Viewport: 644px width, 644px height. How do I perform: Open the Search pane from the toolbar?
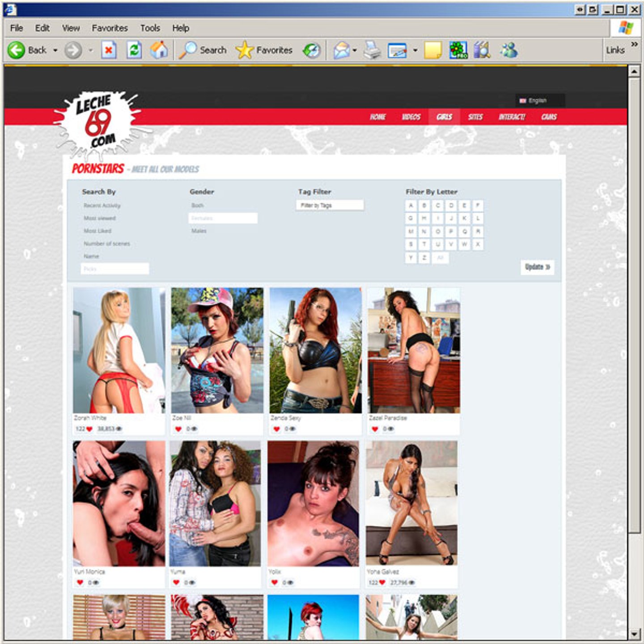click(x=203, y=50)
